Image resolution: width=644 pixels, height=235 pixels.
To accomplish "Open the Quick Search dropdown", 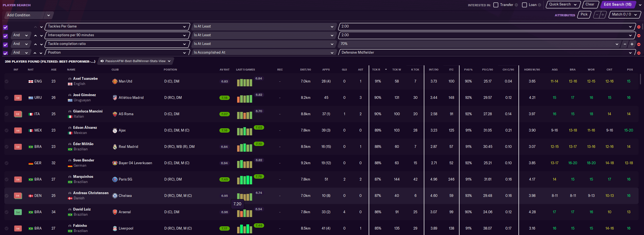I will pos(563,4).
